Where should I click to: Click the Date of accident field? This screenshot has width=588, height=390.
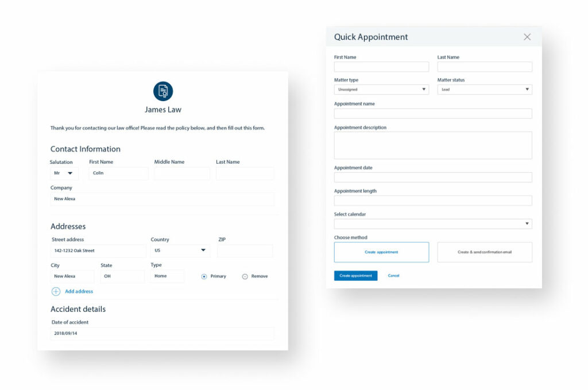(x=163, y=333)
